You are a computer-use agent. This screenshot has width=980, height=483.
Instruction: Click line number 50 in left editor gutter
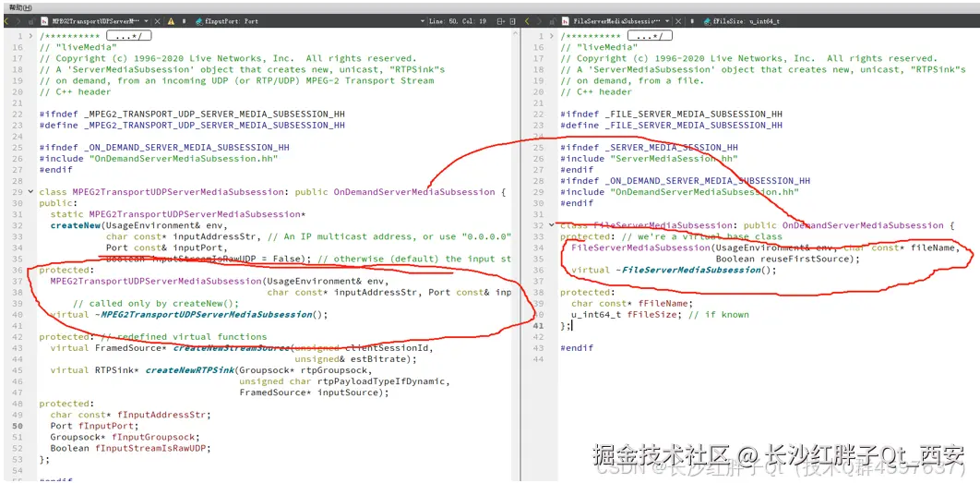[x=18, y=426]
